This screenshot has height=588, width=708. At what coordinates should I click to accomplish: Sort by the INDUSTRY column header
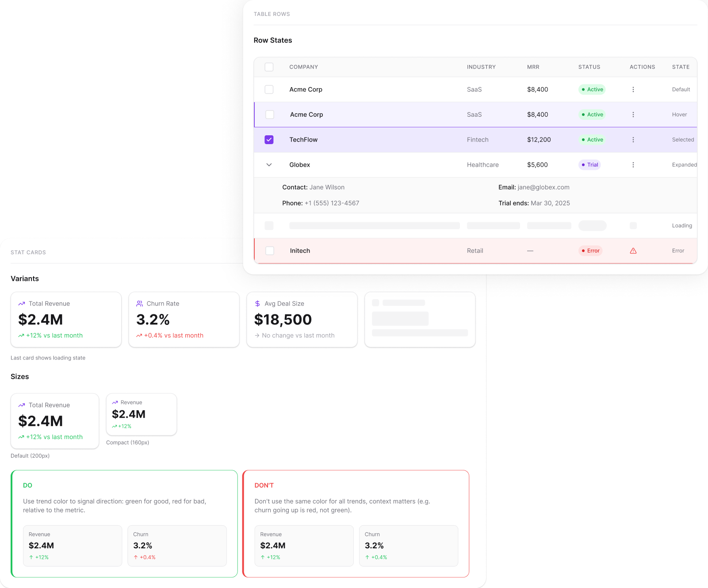tap(481, 67)
